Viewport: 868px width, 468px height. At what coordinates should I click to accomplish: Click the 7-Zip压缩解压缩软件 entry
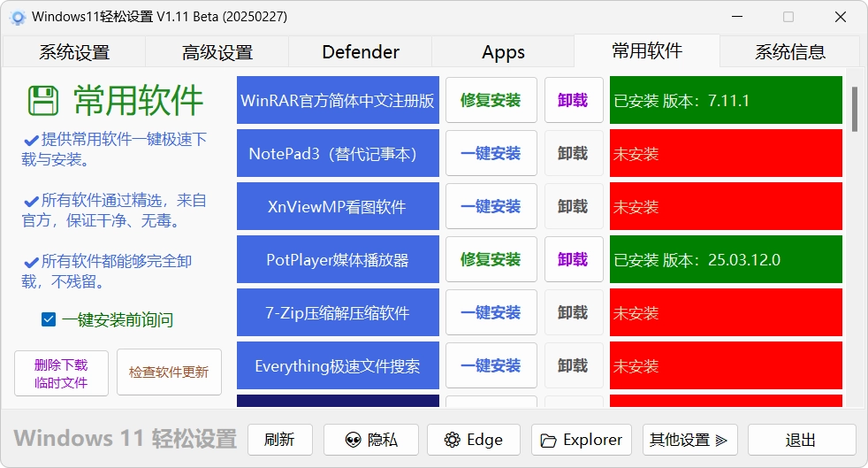[x=338, y=313]
